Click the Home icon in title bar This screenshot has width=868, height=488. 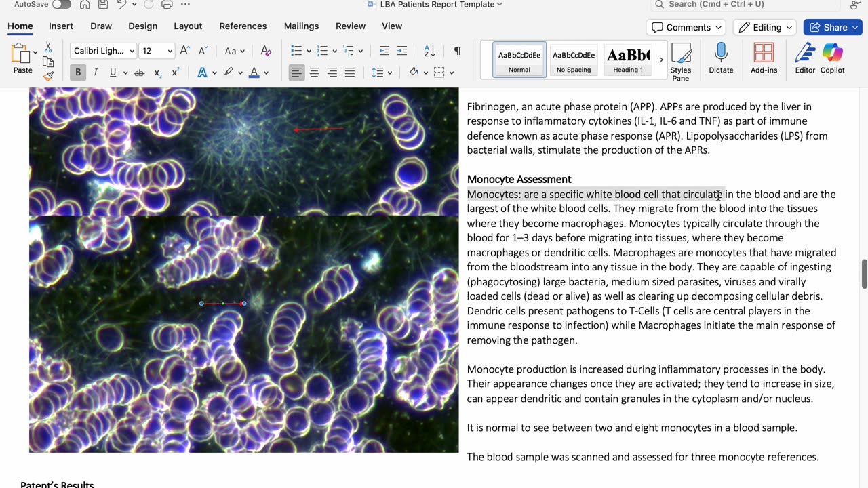pos(85,5)
